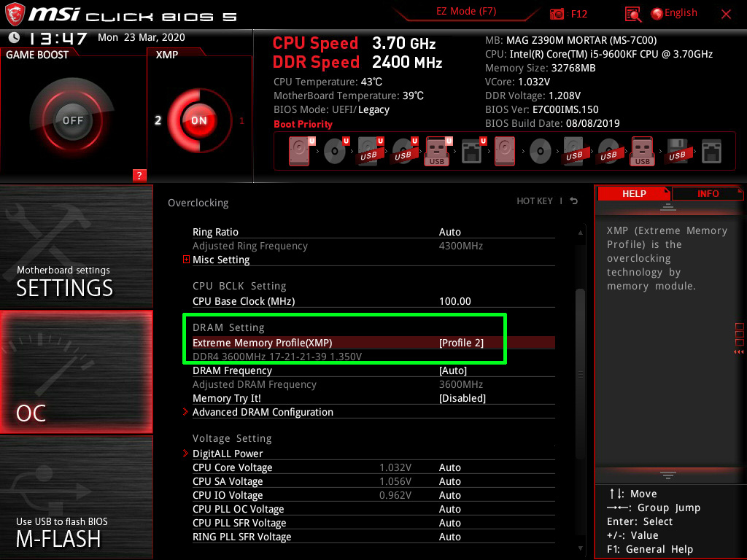Click the CPU Core Voltage 1.032V reading

click(x=395, y=467)
